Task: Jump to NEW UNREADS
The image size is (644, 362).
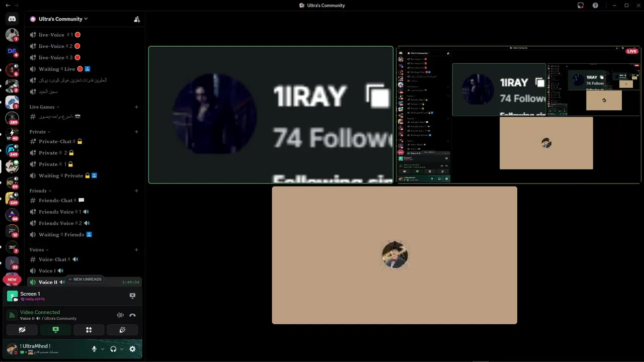Action: click(85, 280)
